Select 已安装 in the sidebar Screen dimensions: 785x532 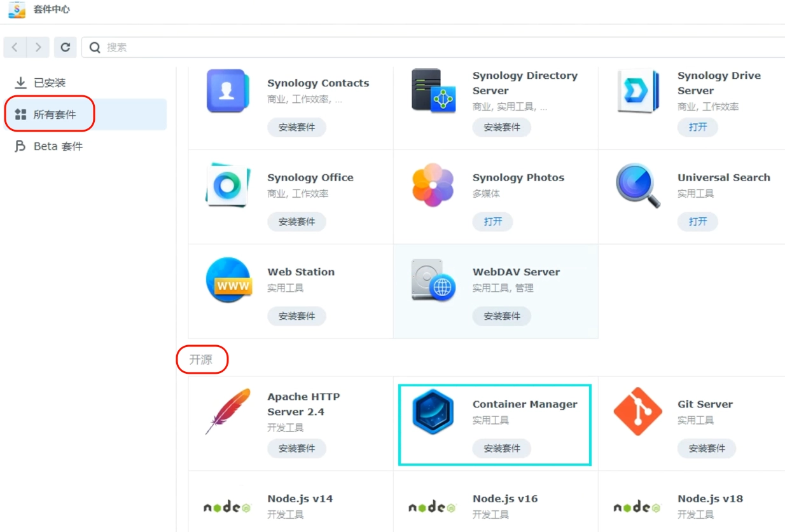click(85, 83)
